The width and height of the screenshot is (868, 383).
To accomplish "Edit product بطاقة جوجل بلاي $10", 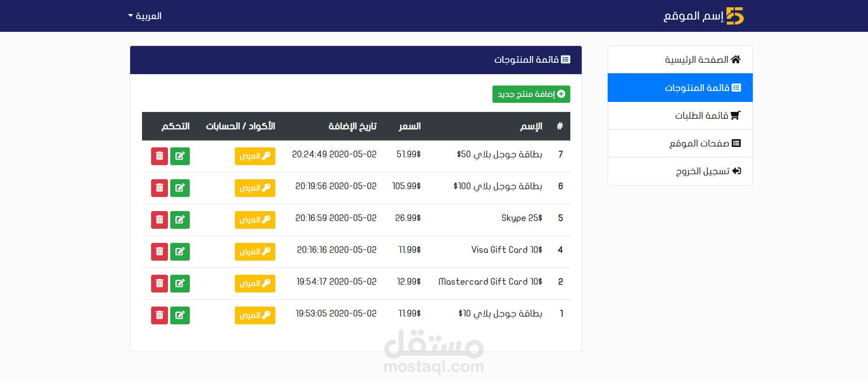I will click(x=180, y=315).
